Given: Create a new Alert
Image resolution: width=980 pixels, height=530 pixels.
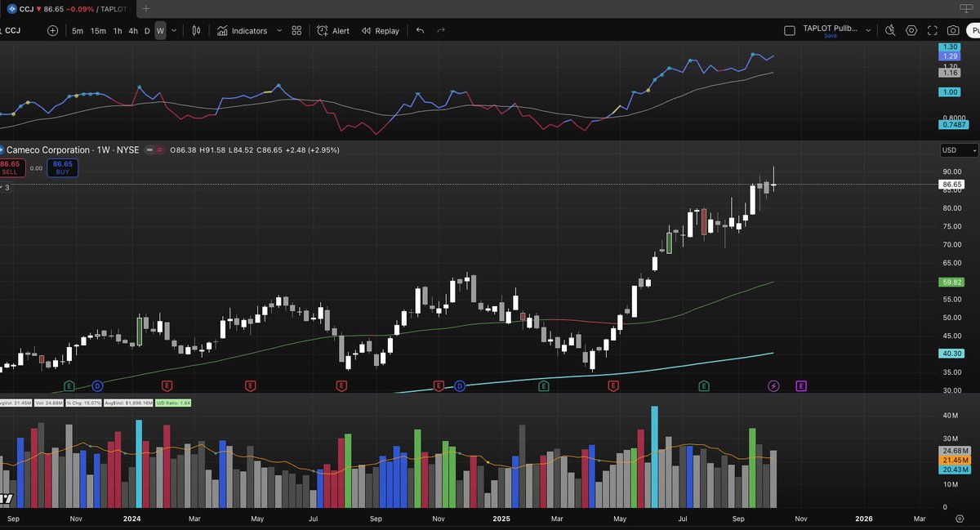Looking at the screenshot, I should pyautogui.click(x=333, y=31).
